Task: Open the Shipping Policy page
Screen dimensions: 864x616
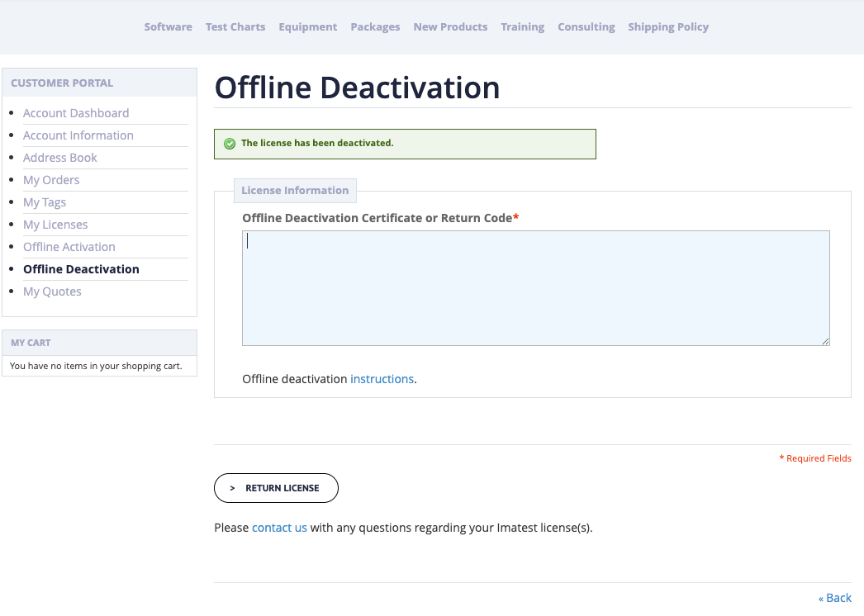Action: [668, 26]
